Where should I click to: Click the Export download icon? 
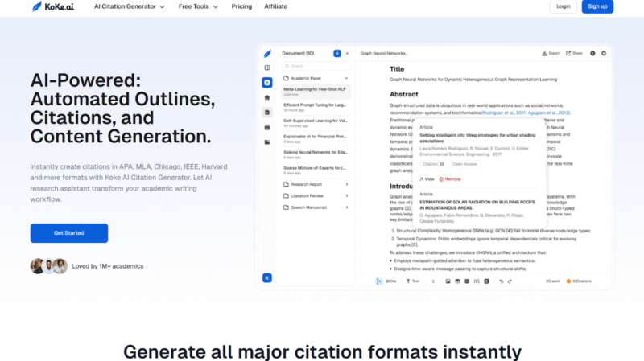(551, 53)
